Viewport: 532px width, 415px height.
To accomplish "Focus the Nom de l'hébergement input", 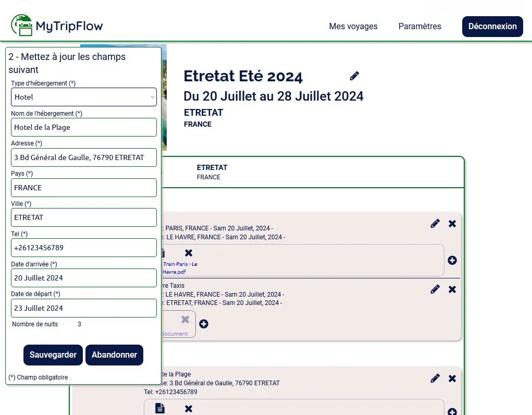I will click(84, 127).
